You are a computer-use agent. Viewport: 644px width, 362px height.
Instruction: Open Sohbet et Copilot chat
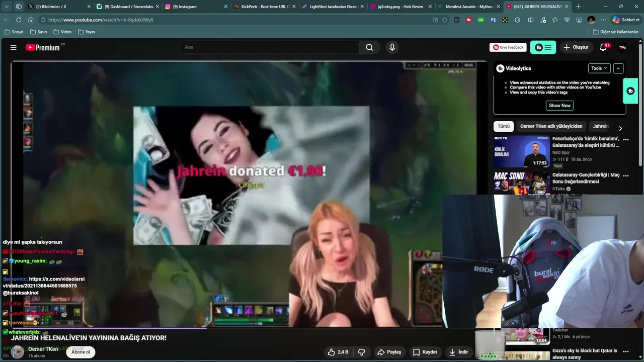[625, 20]
